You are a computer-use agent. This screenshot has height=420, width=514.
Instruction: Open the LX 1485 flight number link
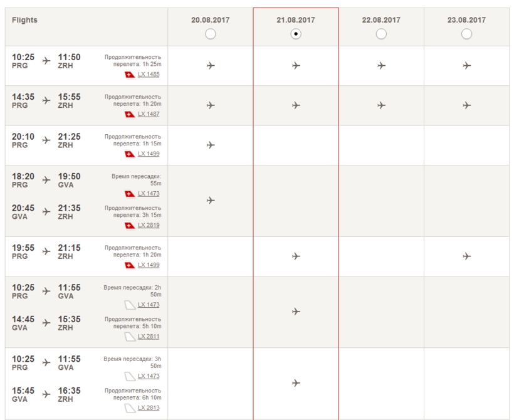pyautogui.click(x=149, y=75)
